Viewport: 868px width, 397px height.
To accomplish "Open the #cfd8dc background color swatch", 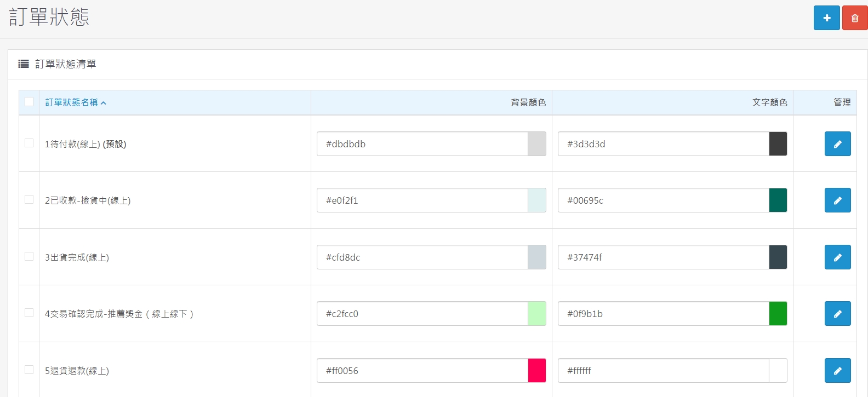I will tap(537, 257).
